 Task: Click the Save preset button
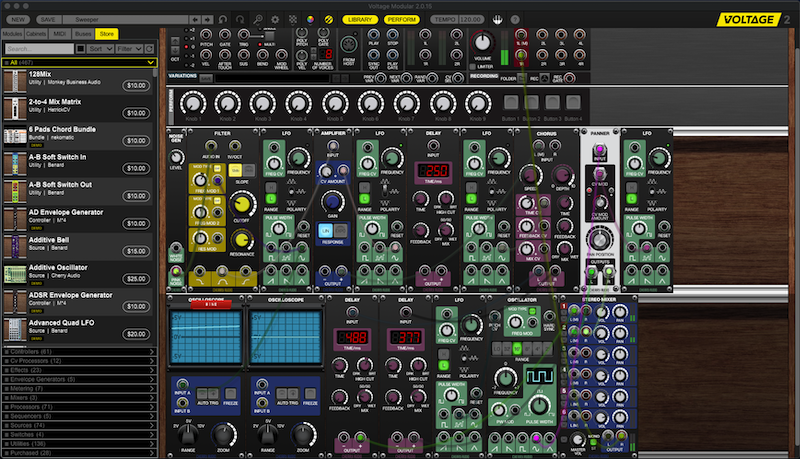pos(48,19)
